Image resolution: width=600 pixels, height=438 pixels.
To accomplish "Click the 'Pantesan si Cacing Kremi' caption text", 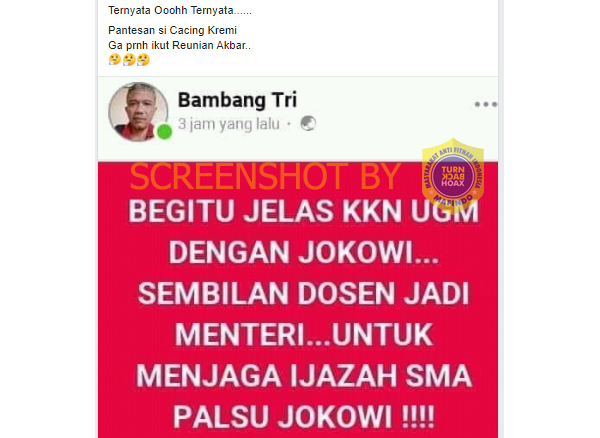I will (x=173, y=30).
